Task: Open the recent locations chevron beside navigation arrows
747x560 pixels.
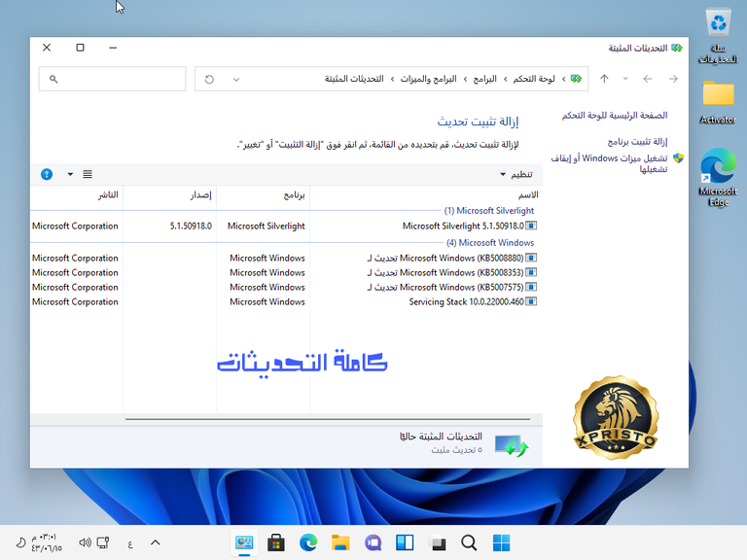Action: (625, 79)
